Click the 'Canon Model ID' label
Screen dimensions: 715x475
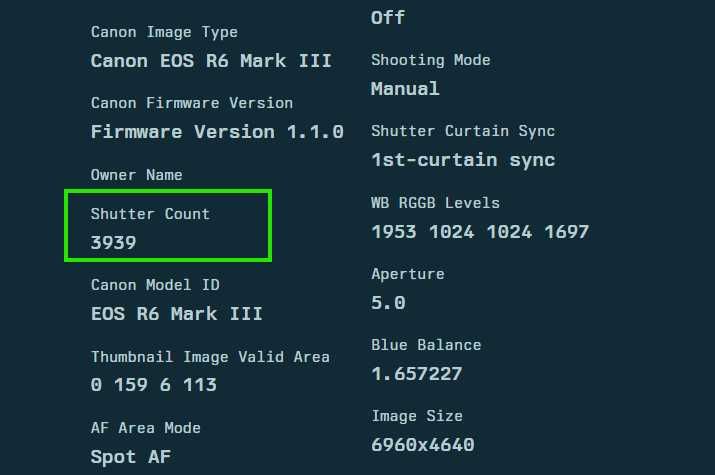coord(155,285)
